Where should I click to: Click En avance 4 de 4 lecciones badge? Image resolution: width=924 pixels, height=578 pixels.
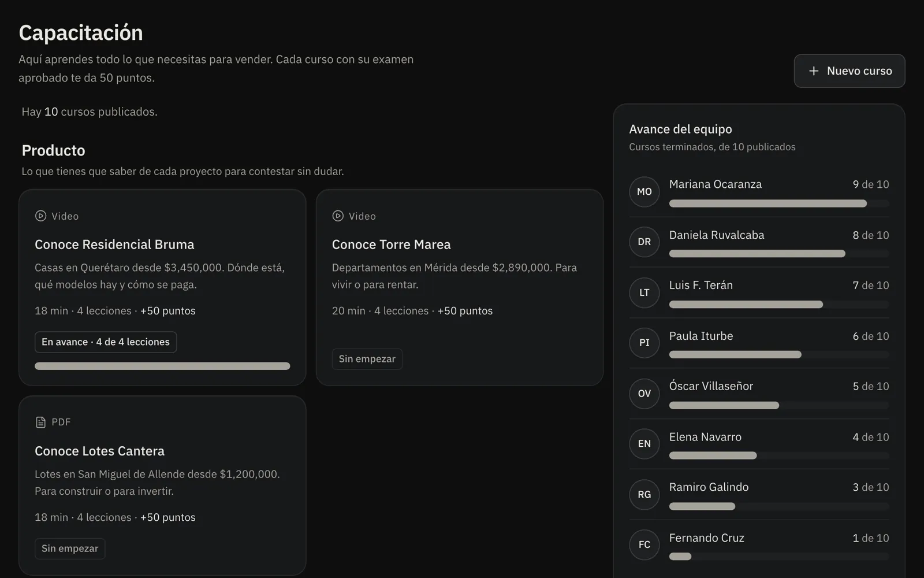pos(106,342)
